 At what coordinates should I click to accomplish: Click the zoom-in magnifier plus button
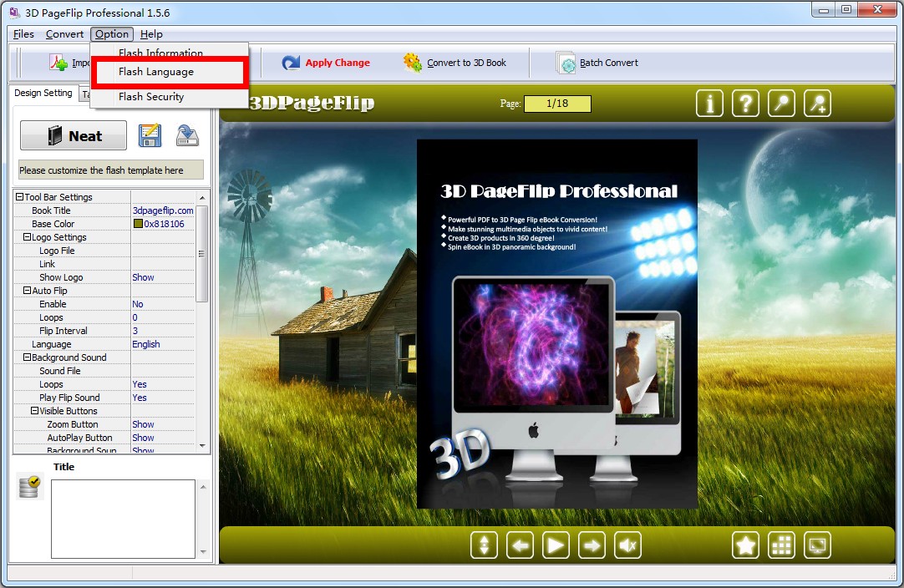pos(817,104)
